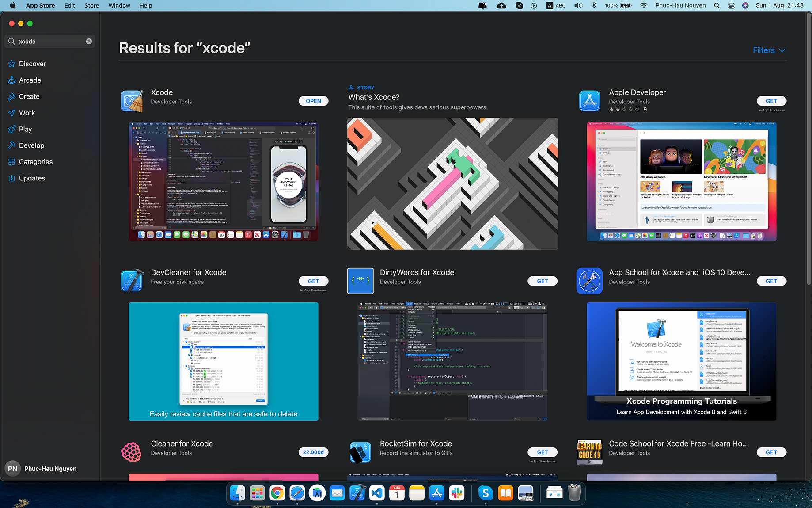Open Android Studio from the Dock
Viewport: 812px width, 508px height.
(x=317, y=493)
